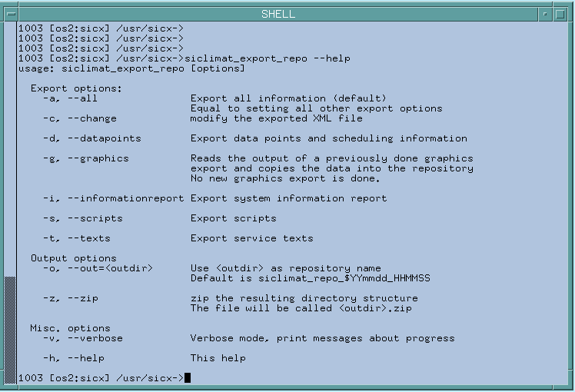Image resolution: width=575 pixels, height=392 pixels.
Task: Click the '--change' option text
Action: pyautogui.click(x=91, y=118)
